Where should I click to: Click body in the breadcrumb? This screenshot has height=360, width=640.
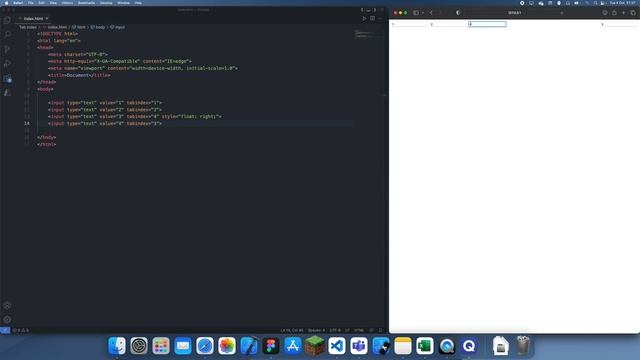(99, 27)
